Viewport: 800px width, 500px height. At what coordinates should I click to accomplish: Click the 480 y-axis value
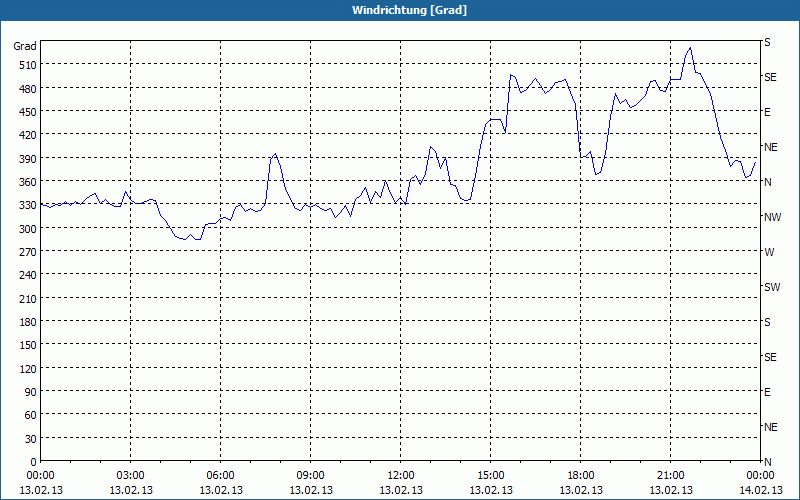pyautogui.click(x=29, y=88)
